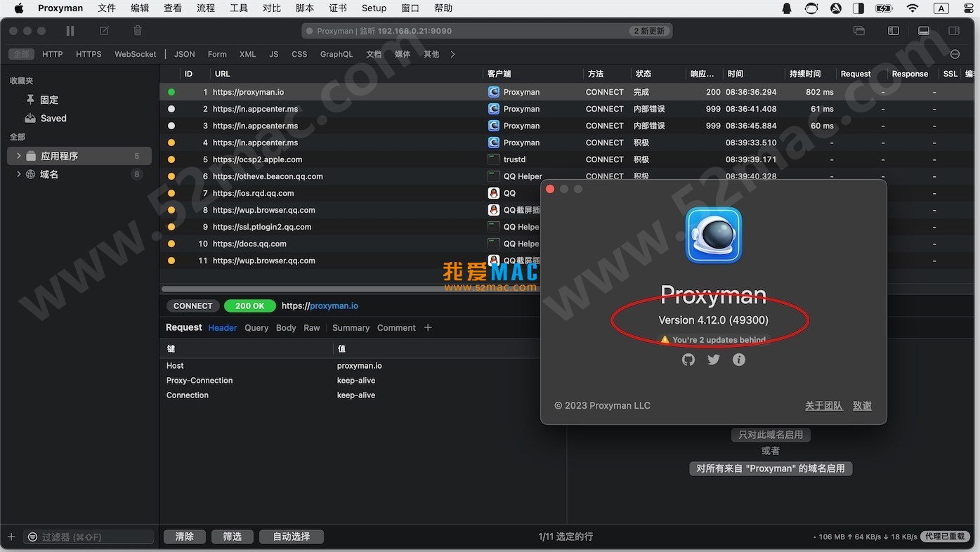Show more filter types chevron

point(453,54)
